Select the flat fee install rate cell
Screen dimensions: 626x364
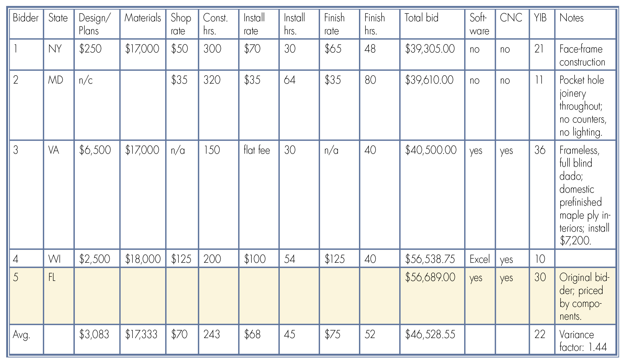[x=259, y=195]
